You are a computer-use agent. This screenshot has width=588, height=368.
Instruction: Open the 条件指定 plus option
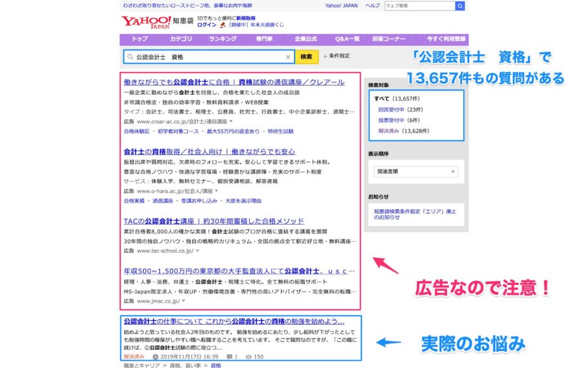(x=336, y=56)
